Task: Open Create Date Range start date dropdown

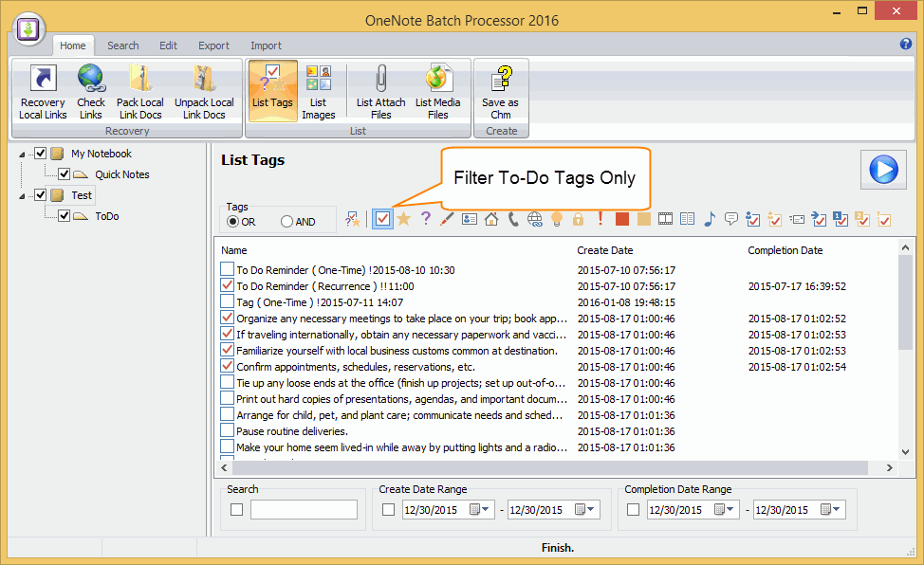Action: click(479, 509)
